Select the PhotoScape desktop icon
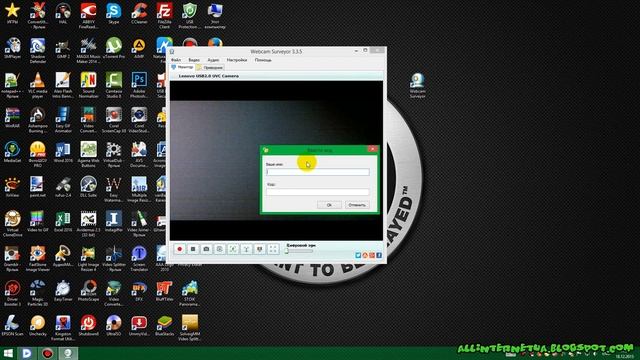 pyautogui.click(x=89, y=291)
